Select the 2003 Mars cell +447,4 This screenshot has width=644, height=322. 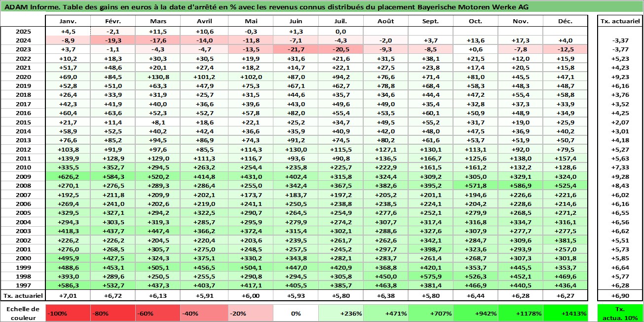158,231
